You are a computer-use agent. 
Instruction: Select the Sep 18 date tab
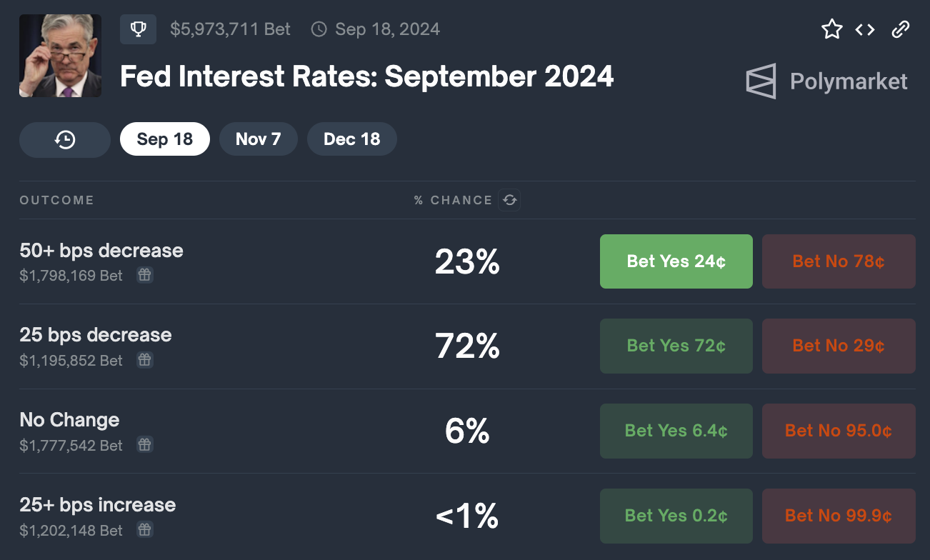(165, 139)
